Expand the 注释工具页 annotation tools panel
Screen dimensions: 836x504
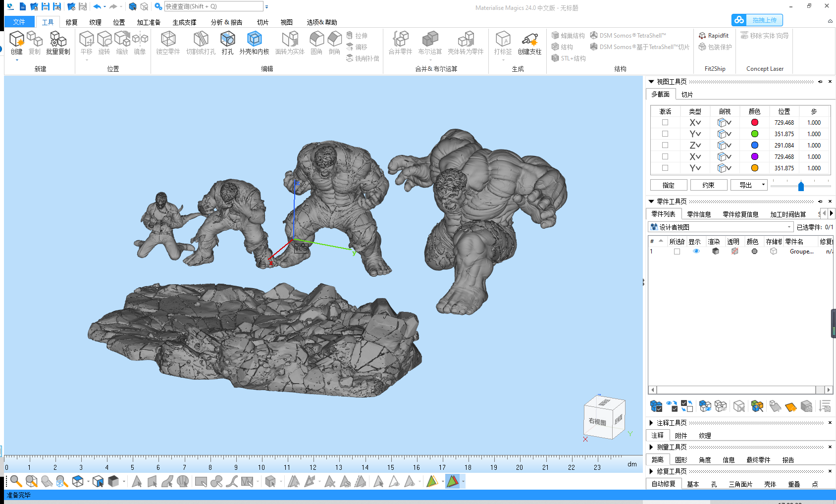[651, 423]
